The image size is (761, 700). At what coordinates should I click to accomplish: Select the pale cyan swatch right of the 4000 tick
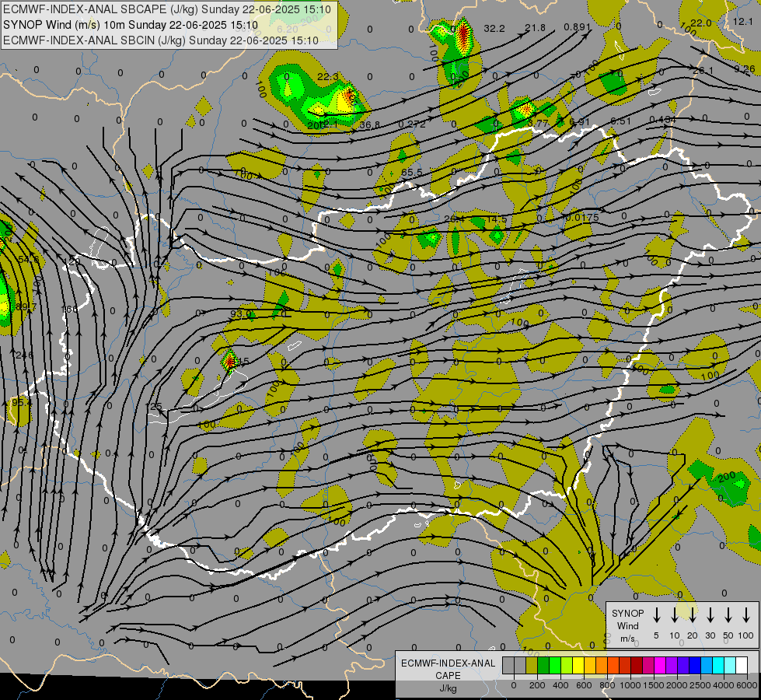729,665
